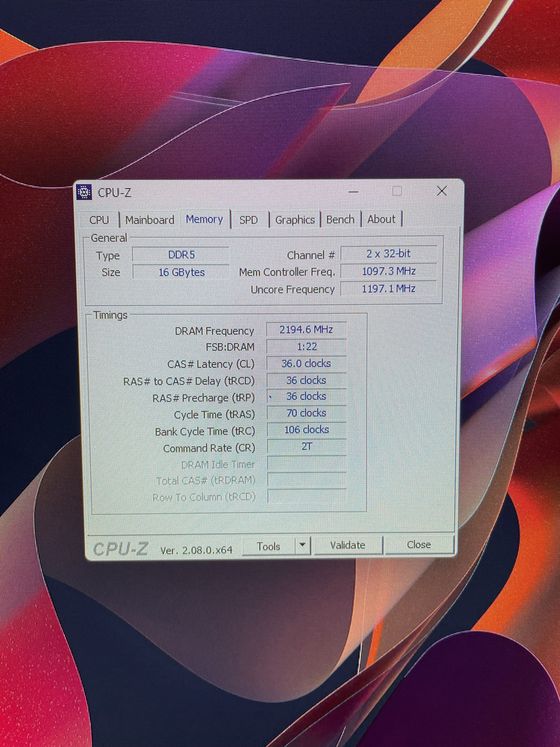Click the Ver. 2.08.0.x64 version text
This screenshot has width=560, height=747.
(196, 550)
